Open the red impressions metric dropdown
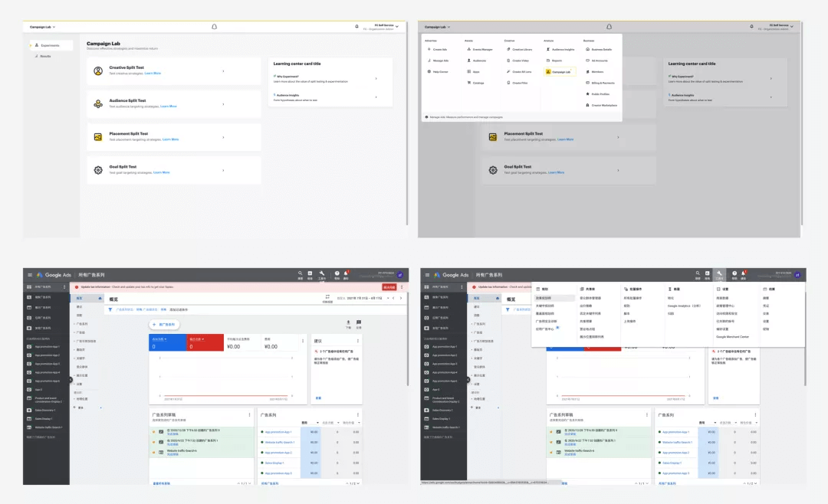 (x=197, y=339)
